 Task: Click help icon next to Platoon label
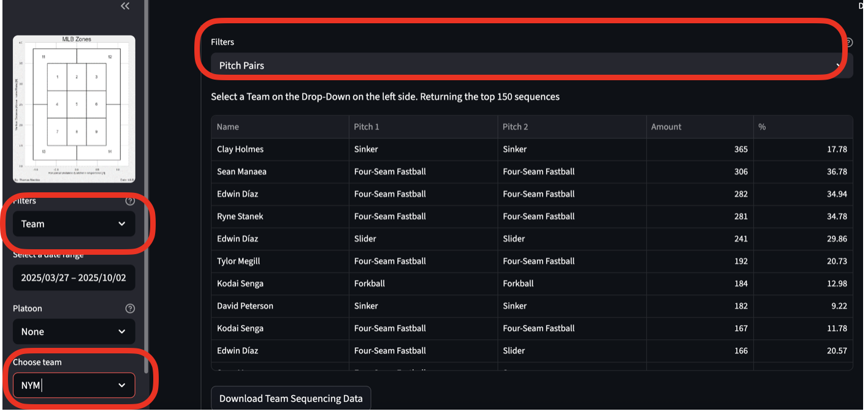point(130,309)
